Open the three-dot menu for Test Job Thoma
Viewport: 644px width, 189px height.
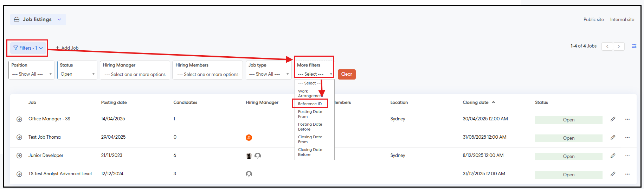point(627,138)
